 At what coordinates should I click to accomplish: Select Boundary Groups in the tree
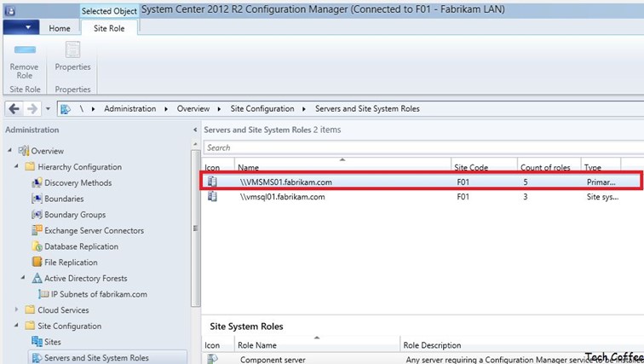pyautogui.click(x=75, y=215)
